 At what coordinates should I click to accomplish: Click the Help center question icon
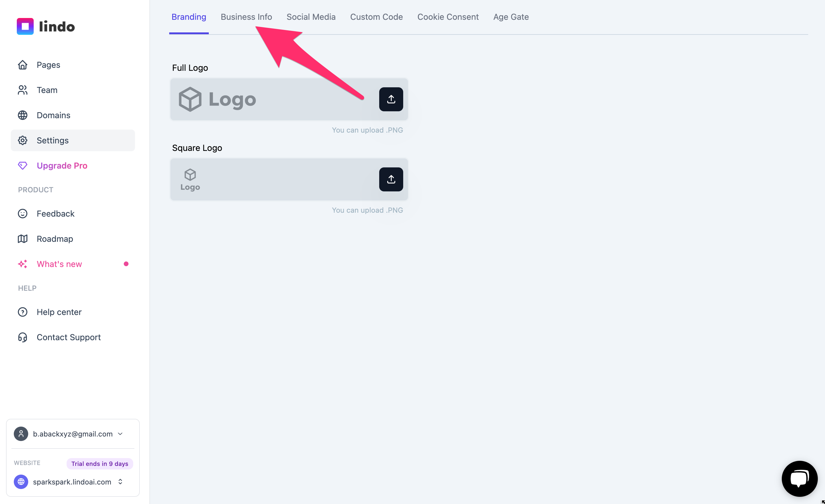click(22, 312)
